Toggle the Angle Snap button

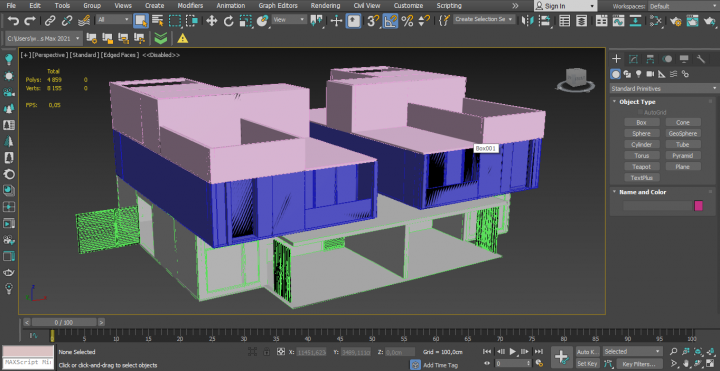pos(390,21)
